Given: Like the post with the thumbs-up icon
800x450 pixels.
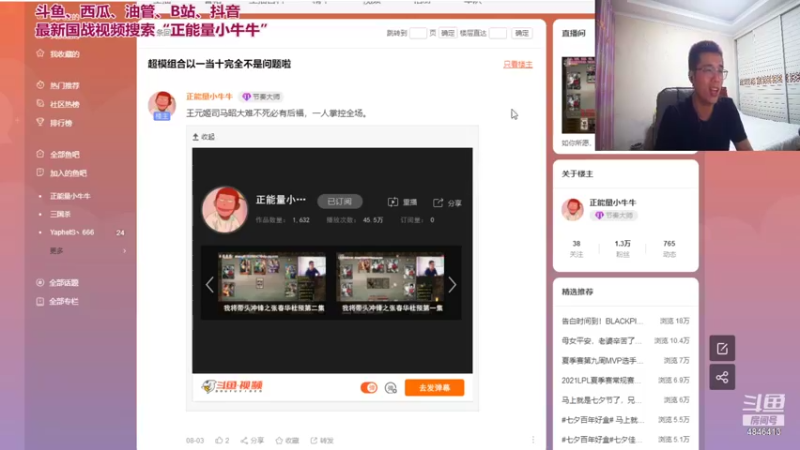Looking at the screenshot, I should [x=219, y=440].
